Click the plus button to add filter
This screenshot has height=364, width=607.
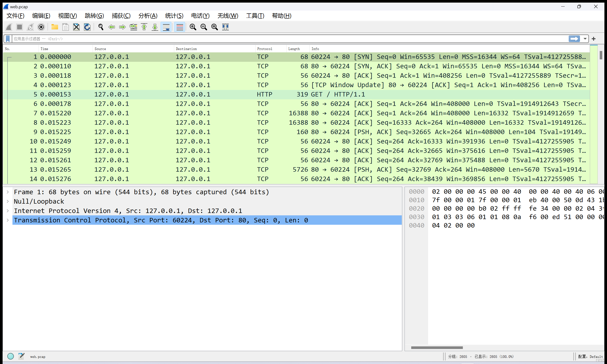pos(594,39)
